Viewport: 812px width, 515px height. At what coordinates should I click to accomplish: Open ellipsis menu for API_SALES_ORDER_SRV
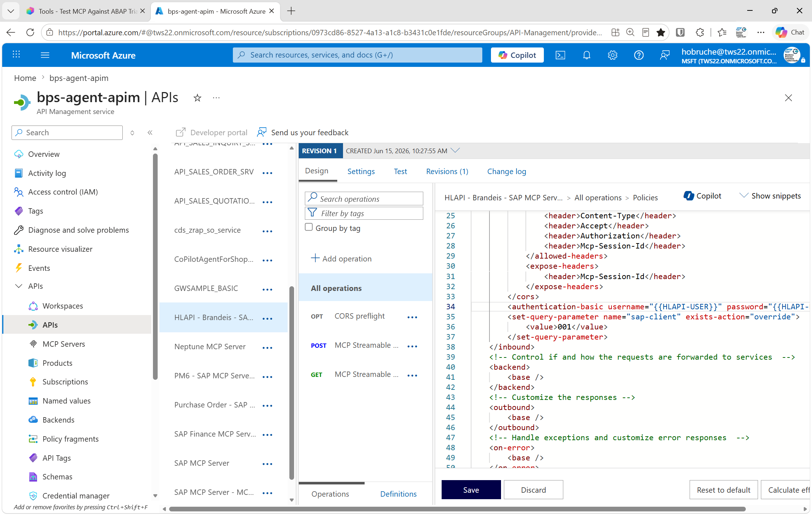click(x=267, y=173)
